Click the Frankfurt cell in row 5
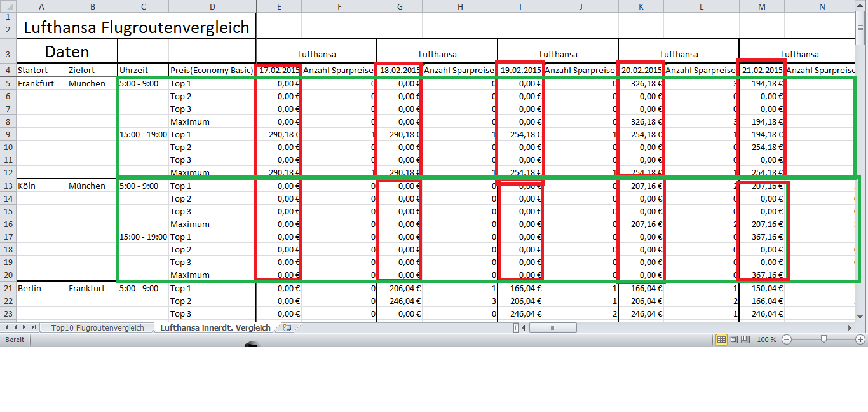The width and height of the screenshot is (868, 412). point(41,83)
